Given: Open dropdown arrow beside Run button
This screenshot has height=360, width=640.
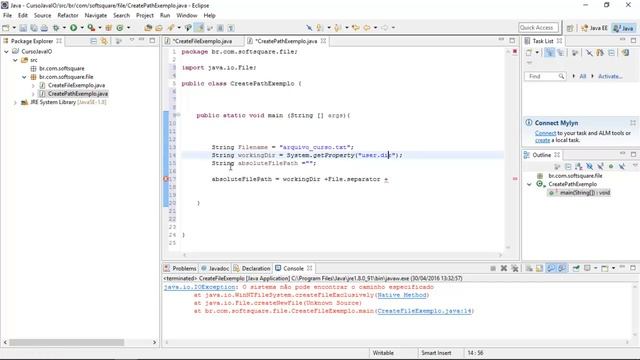Looking at the screenshot, I should click(82, 28).
